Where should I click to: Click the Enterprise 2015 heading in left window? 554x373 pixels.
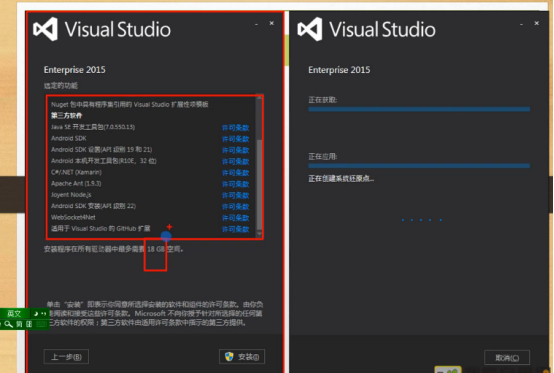tap(75, 70)
